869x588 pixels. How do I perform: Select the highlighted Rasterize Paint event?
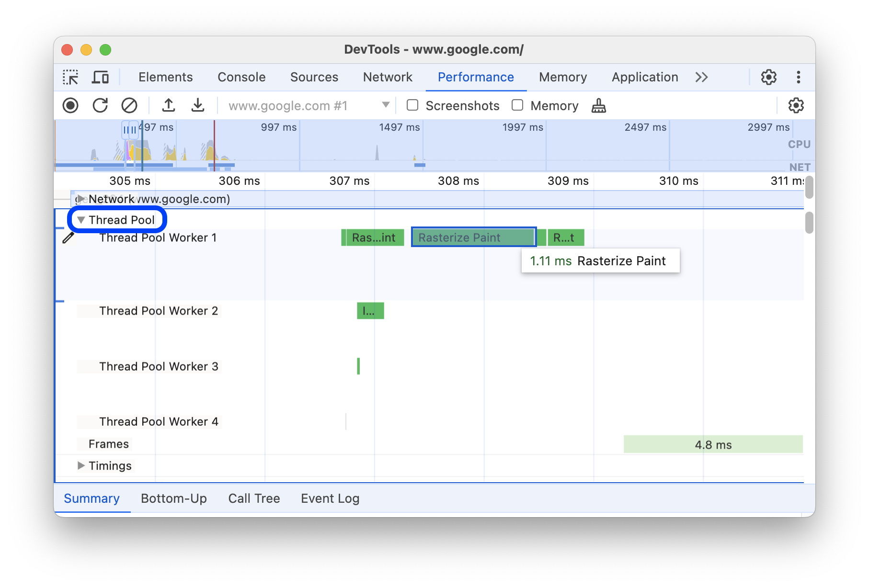tap(473, 237)
